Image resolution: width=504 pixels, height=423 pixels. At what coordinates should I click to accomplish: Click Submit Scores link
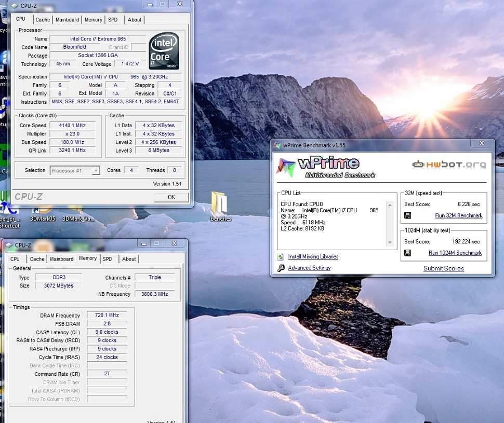tap(444, 268)
